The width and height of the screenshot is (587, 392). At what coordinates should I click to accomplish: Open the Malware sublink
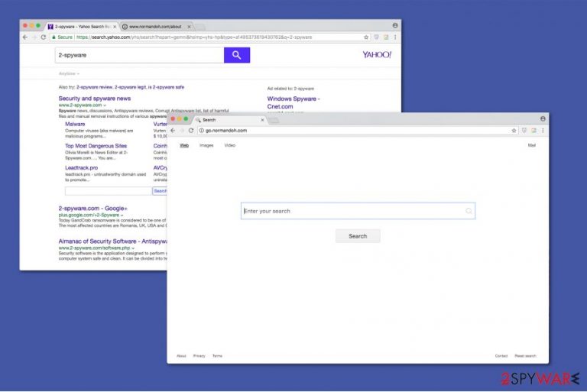pos(75,124)
